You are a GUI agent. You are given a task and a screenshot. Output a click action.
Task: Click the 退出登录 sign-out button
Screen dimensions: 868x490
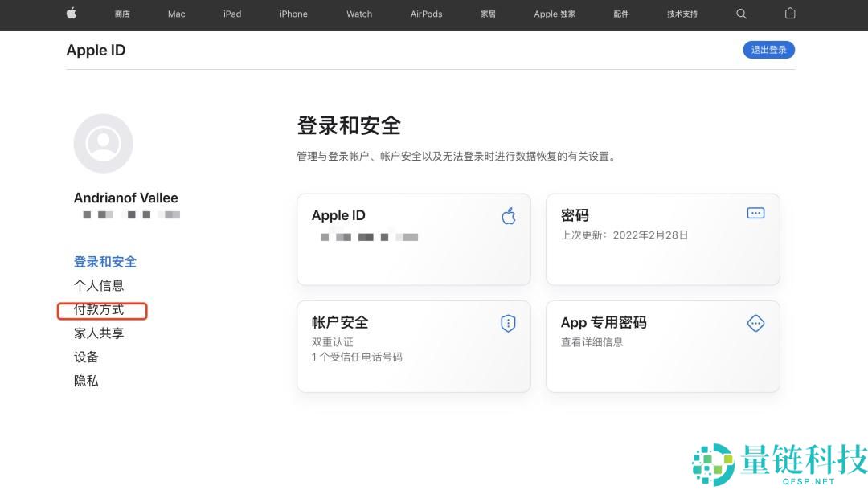pyautogui.click(x=768, y=50)
